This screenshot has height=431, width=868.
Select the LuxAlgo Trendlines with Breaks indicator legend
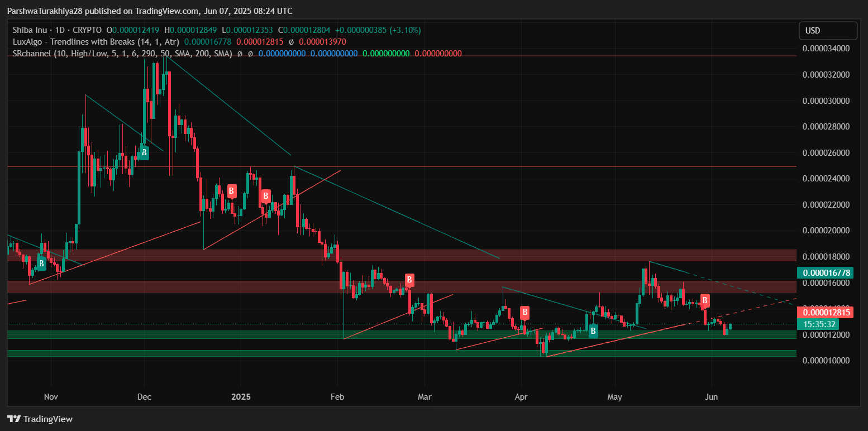[96, 41]
